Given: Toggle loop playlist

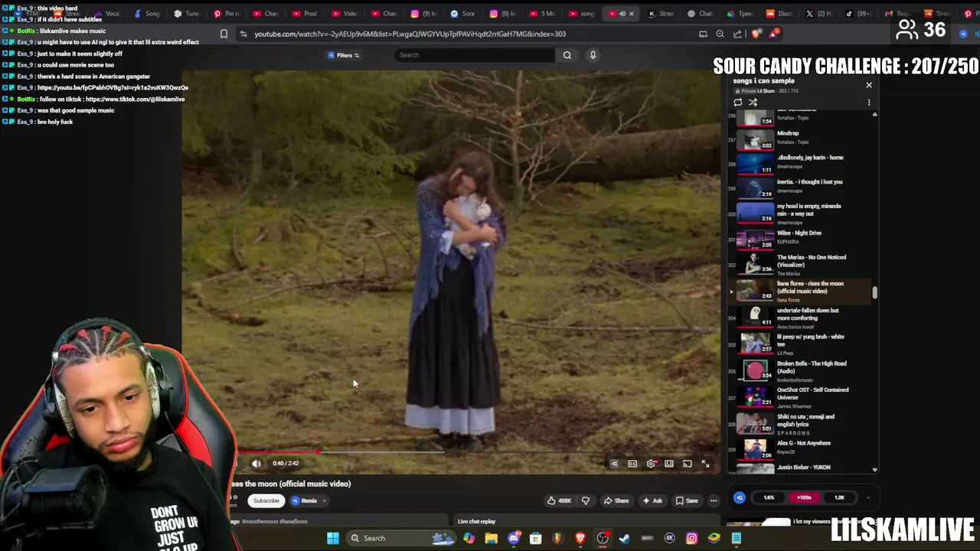Looking at the screenshot, I should [738, 103].
